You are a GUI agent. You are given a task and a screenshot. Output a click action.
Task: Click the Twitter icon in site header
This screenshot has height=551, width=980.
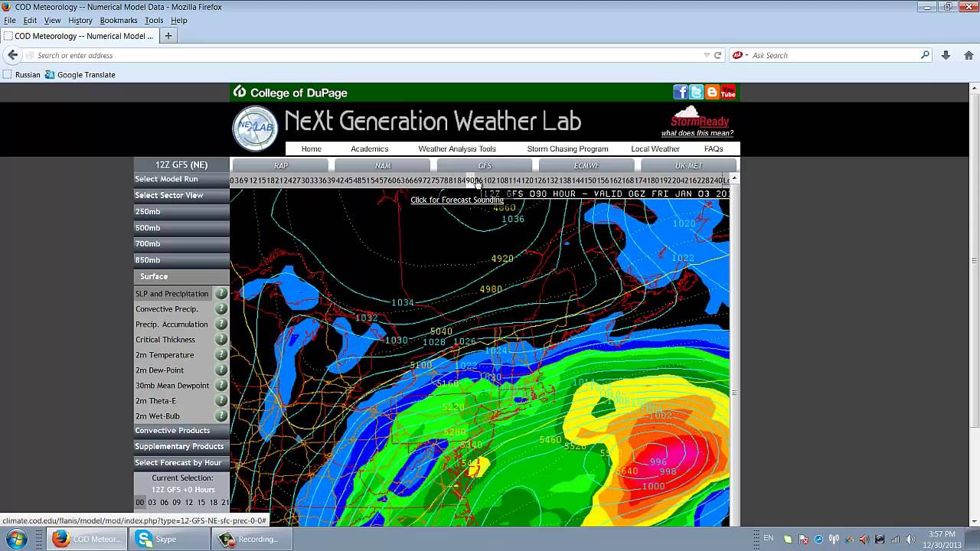tap(696, 93)
